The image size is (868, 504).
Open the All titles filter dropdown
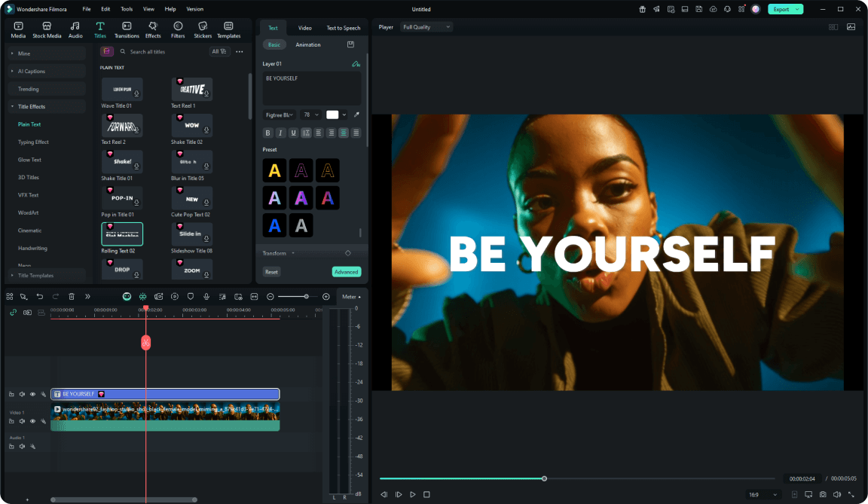(x=219, y=51)
